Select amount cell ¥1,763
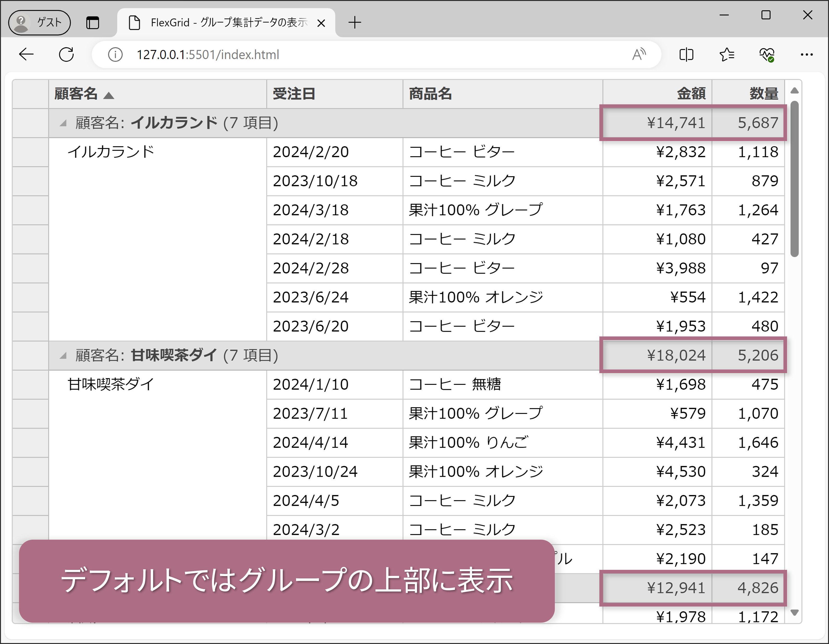This screenshot has height=644, width=829. (x=657, y=210)
